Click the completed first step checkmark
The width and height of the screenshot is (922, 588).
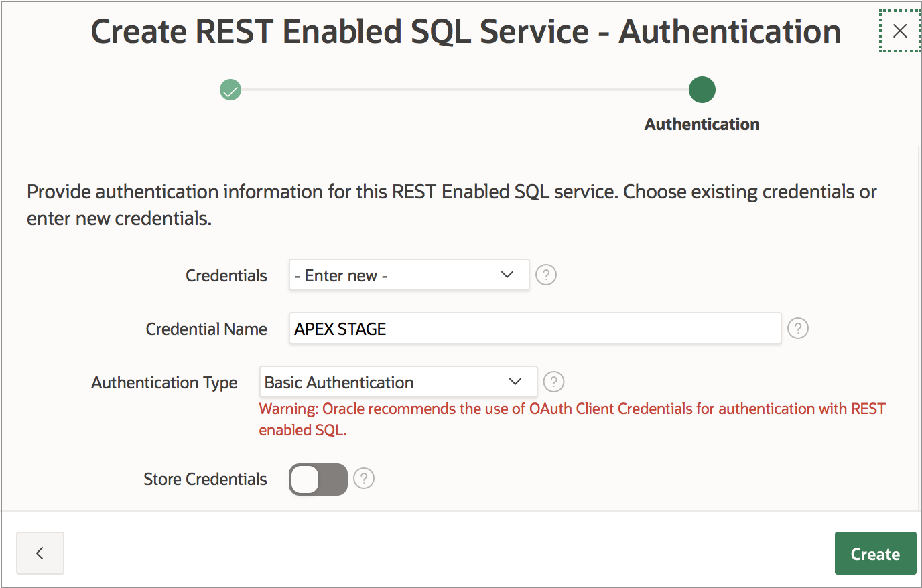[230, 90]
